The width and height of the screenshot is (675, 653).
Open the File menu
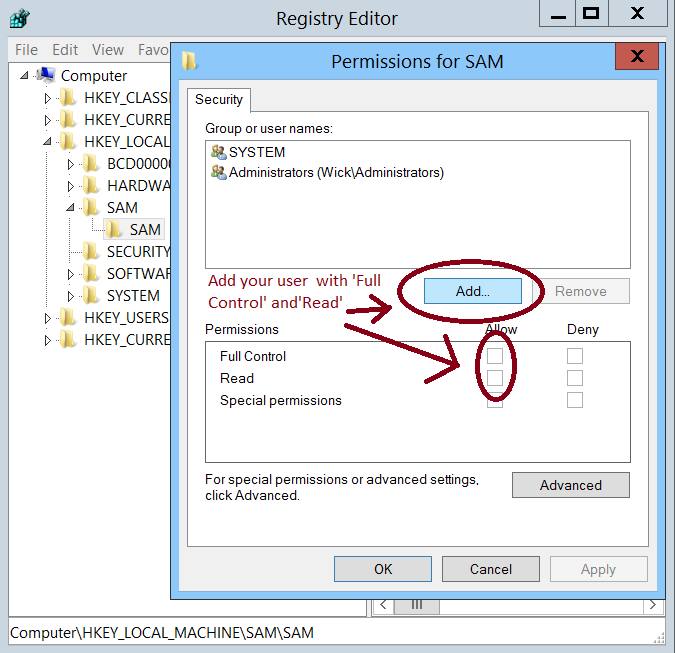26,49
